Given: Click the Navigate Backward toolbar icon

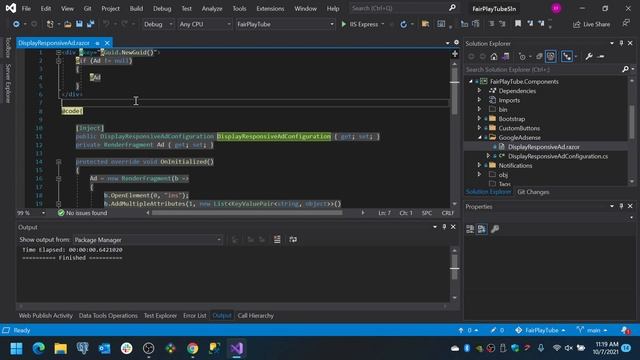Looking at the screenshot, I should point(16,24).
